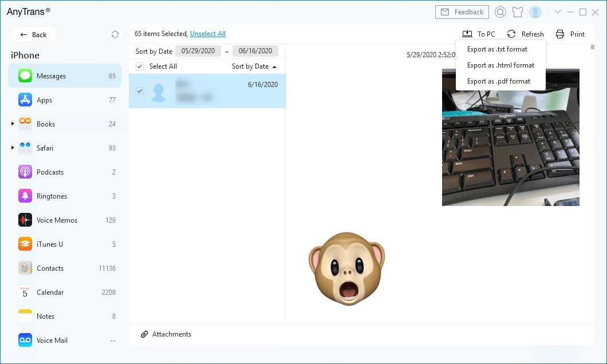Click the monkey Animoji sticker
607x364 pixels.
[x=347, y=269]
